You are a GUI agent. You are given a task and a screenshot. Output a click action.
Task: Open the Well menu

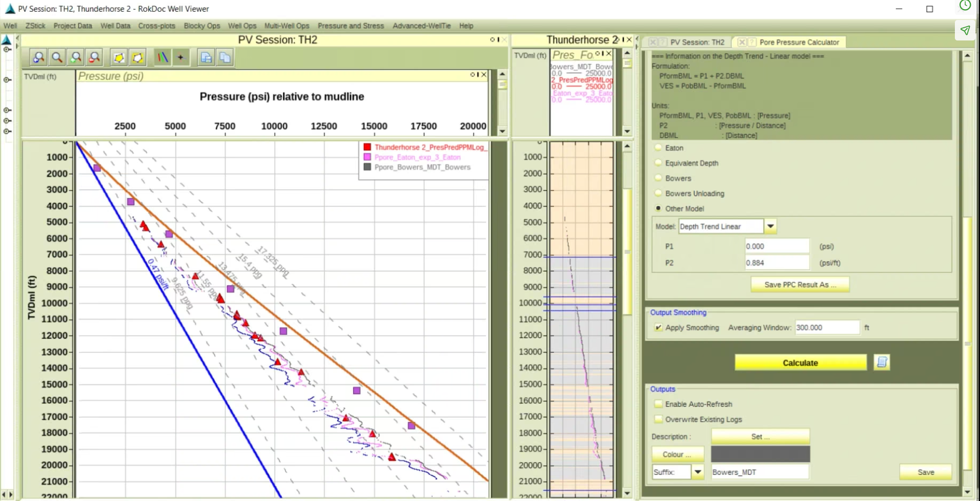coord(10,26)
